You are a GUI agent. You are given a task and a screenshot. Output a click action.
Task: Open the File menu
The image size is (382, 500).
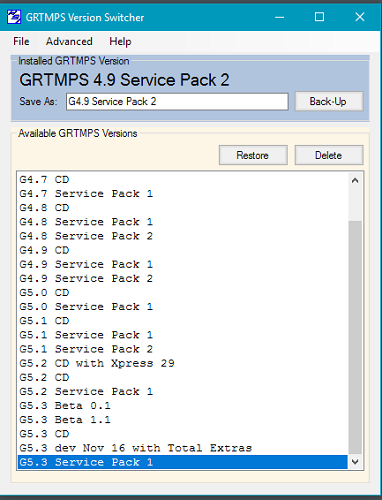click(x=21, y=41)
